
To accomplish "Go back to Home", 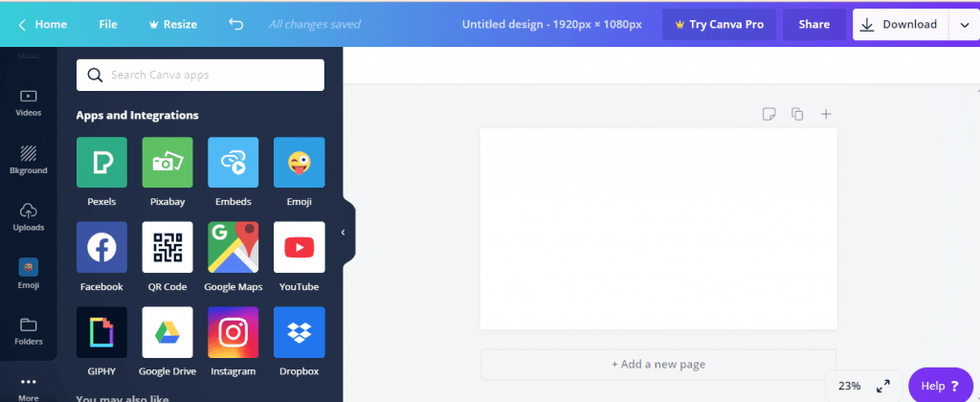I will pos(42,24).
